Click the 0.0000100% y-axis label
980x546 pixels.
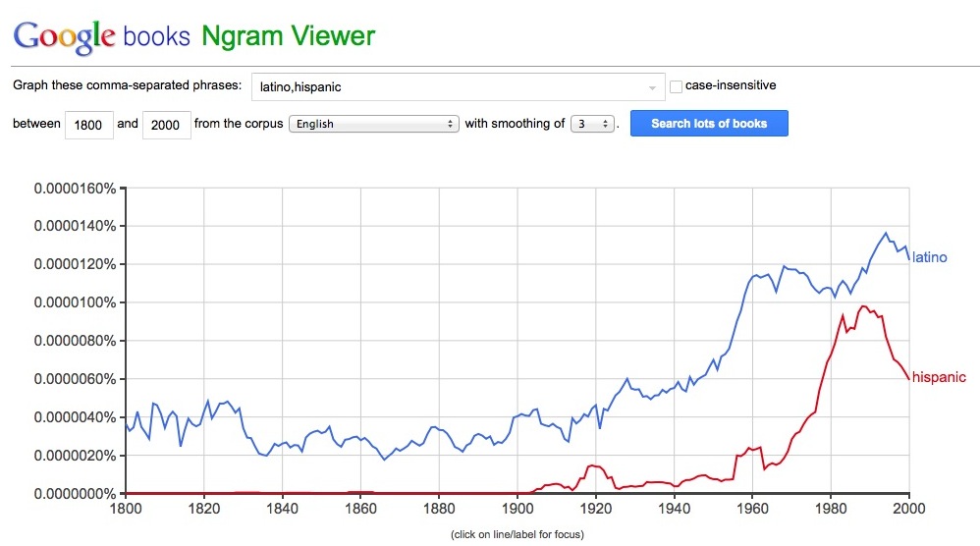pos(75,302)
